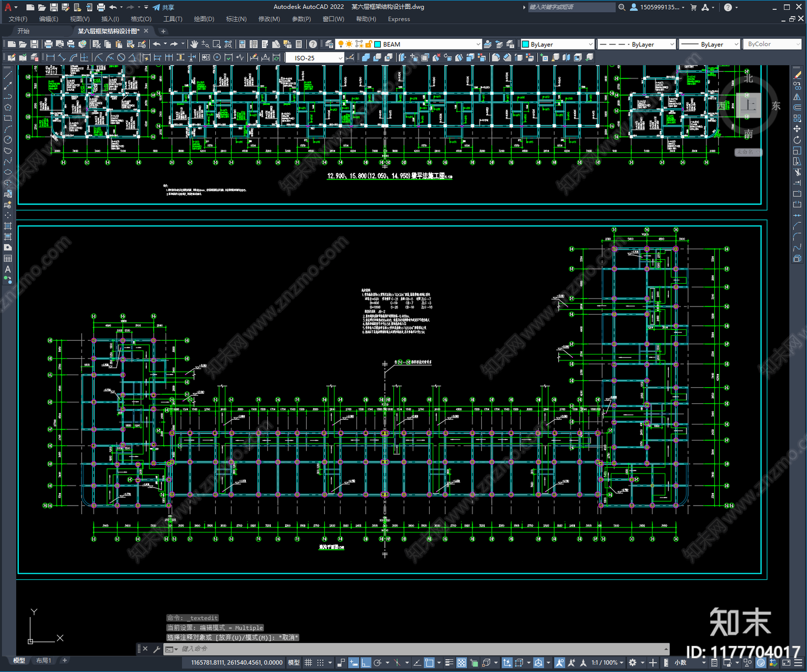Select the Linear dimension tool
The width and height of the screenshot is (807, 672).
pos(50,57)
